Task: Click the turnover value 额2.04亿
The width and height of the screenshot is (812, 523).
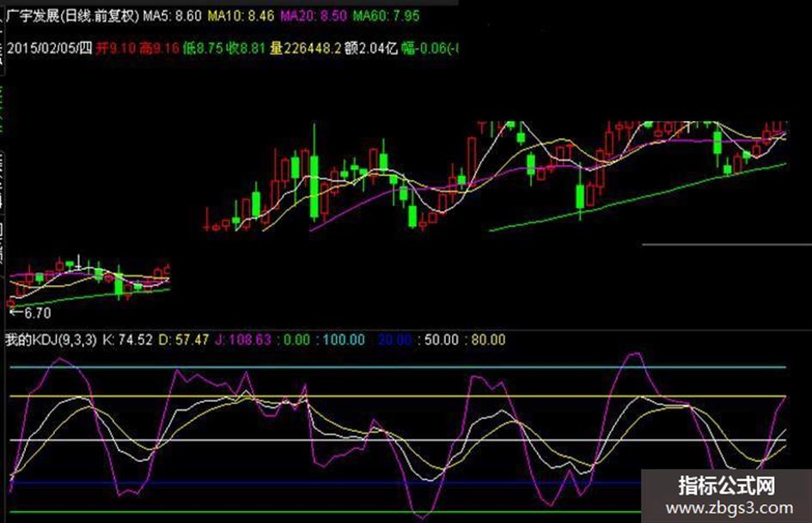Action: click(x=371, y=48)
